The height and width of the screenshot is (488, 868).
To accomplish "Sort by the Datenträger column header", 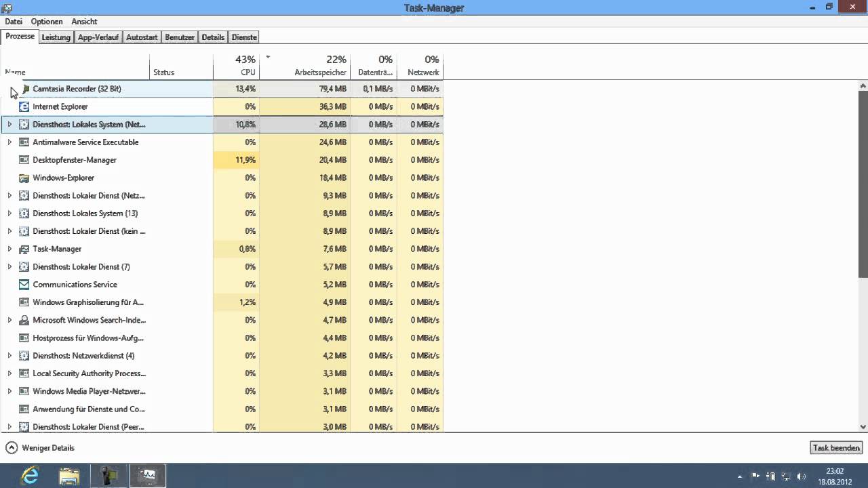I will coord(374,66).
